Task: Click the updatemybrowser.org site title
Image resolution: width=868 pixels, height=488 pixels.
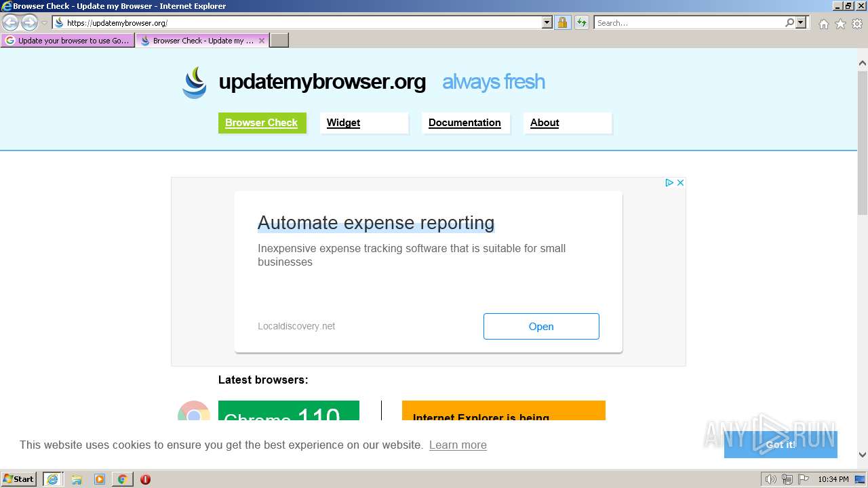Action: [x=322, y=82]
